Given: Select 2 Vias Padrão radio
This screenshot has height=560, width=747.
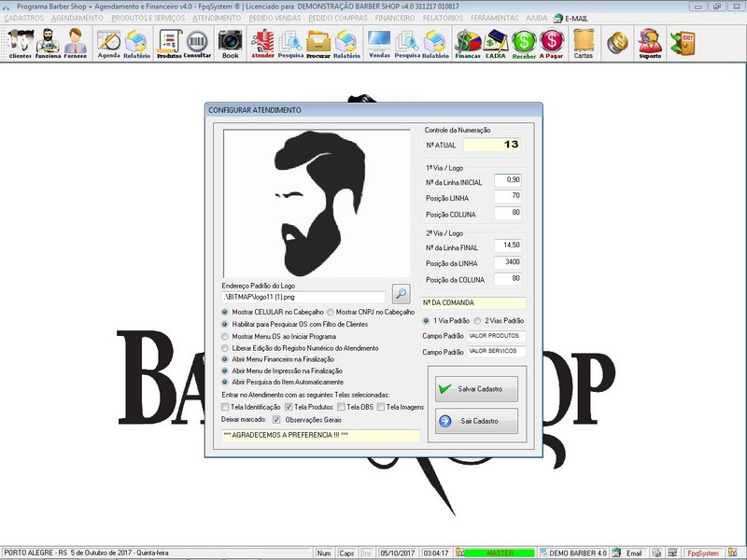Looking at the screenshot, I should tap(477, 321).
